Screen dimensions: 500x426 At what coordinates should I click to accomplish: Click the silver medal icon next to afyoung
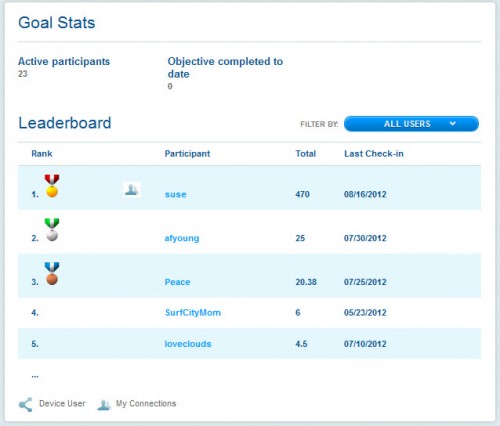[52, 230]
